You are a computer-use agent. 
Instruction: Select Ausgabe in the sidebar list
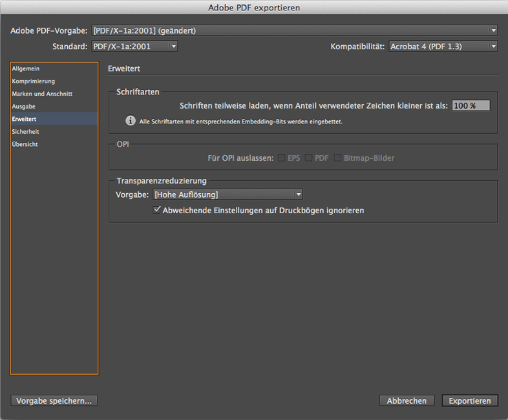point(54,107)
